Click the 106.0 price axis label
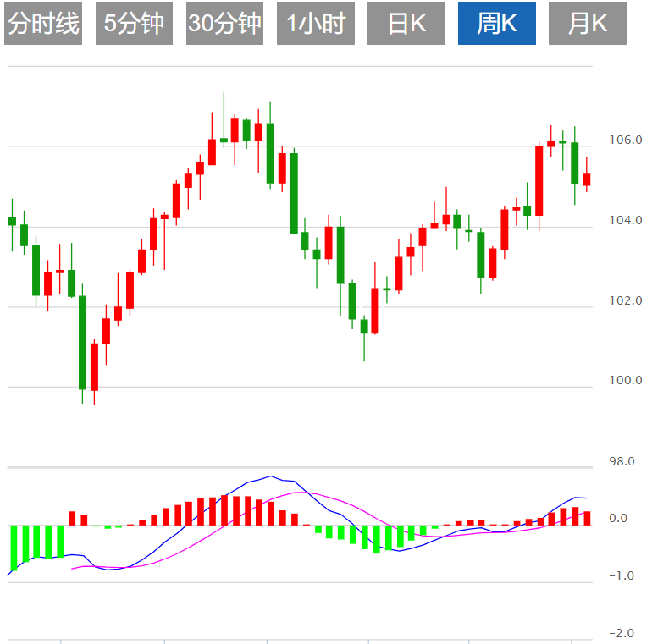652x644 pixels. point(626,140)
